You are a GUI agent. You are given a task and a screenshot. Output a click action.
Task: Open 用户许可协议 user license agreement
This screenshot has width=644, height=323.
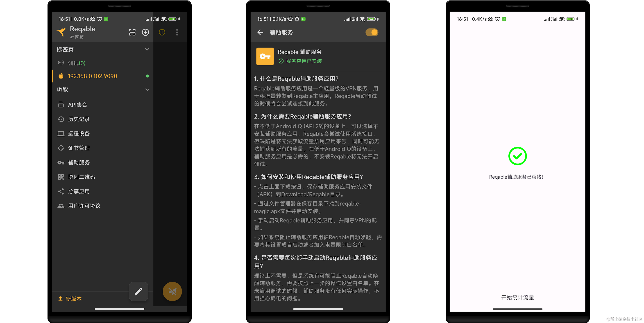click(x=84, y=206)
